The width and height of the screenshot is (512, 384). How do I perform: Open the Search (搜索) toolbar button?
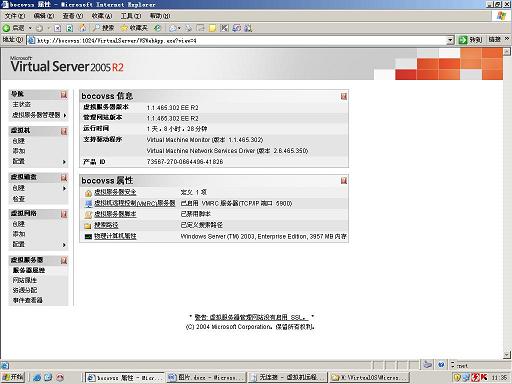[103, 28]
